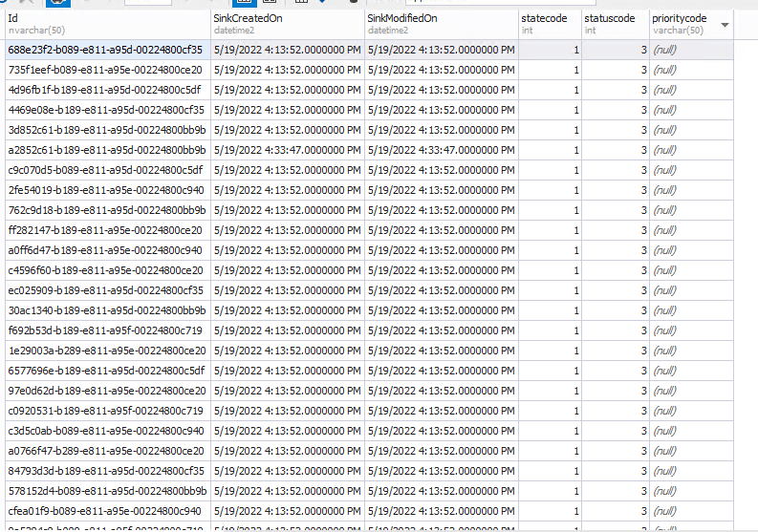
Task: Click the (null) prioritycode cell in row 688e23f2
Action: pyautogui.click(x=691, y=50)
